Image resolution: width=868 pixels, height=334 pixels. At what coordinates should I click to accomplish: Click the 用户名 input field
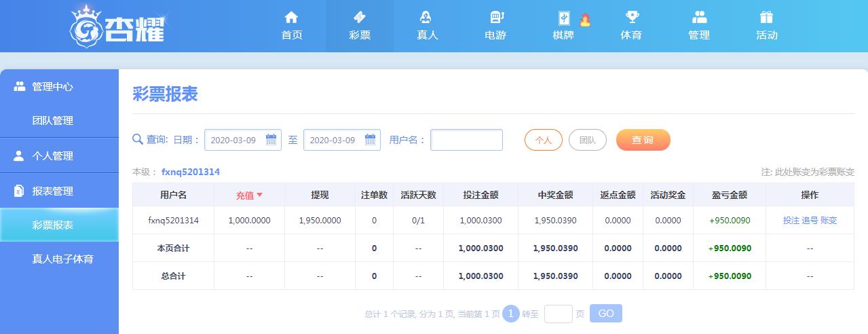pyautogui.click(x=466, y=140)
